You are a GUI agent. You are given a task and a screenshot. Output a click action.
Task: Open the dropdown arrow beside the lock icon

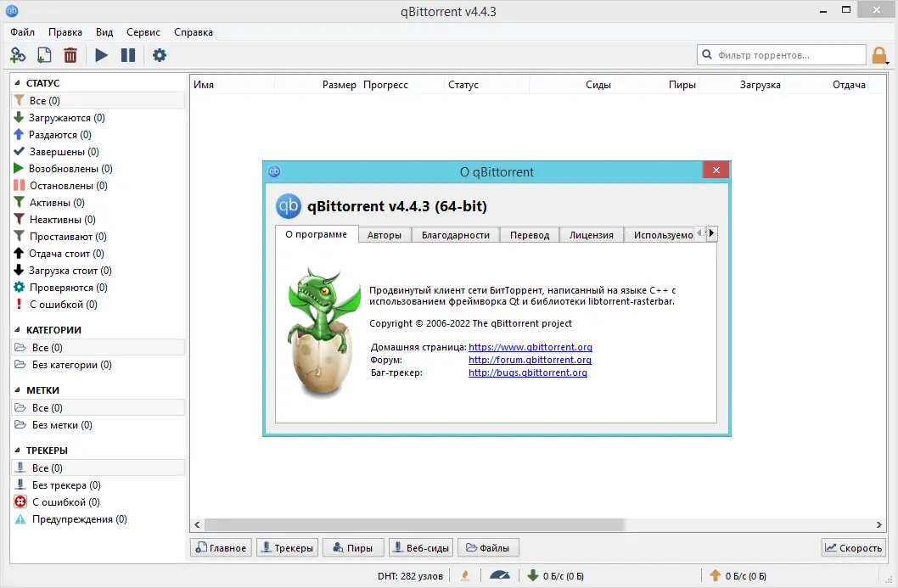[887, 62]
